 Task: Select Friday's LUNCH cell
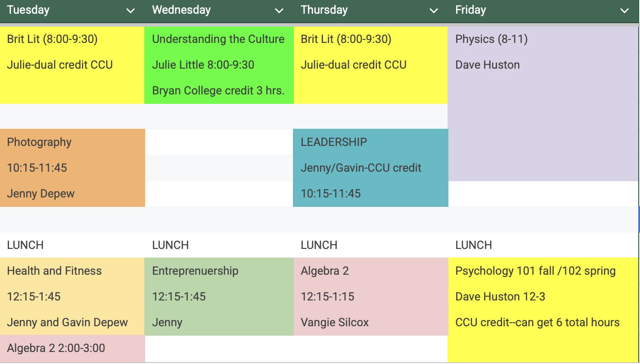(543, 245)
